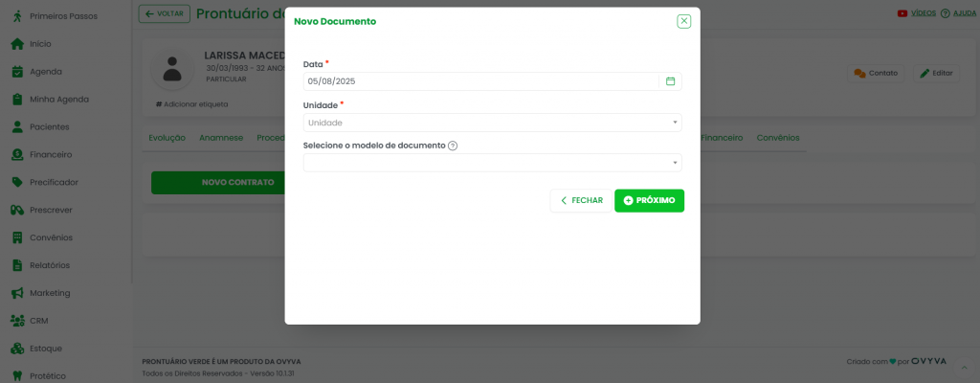Expand the Unidade dropdown
The image size is (980, 383).
492,123
